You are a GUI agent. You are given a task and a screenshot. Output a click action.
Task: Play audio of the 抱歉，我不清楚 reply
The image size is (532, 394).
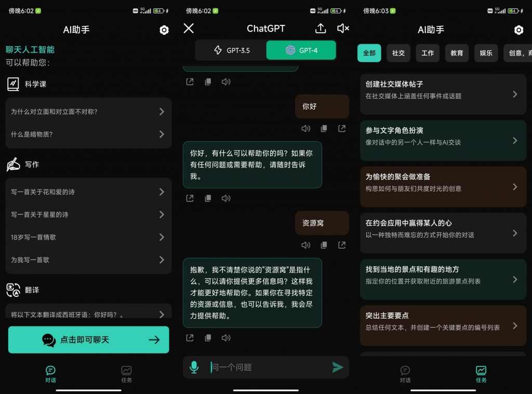[x=226, y=338]
